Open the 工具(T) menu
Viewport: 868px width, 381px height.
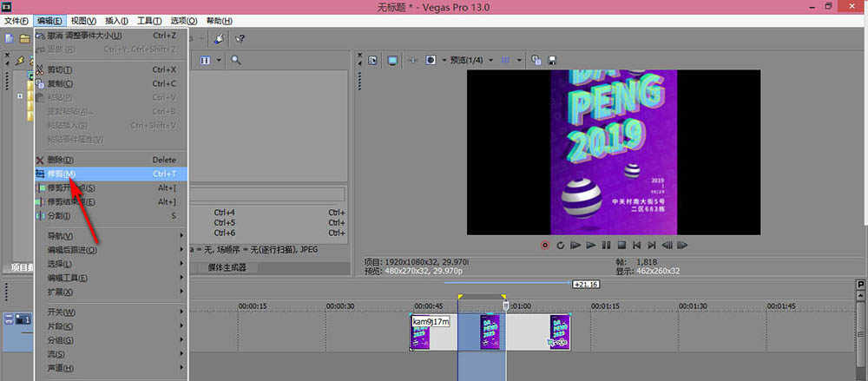coord(149,21)
